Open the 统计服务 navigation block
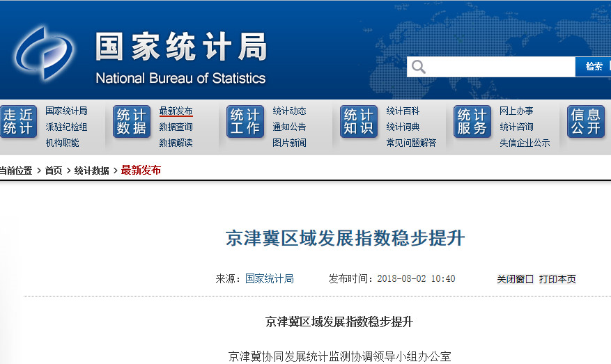Screen dimensions: 611x364 coord(472,122)
